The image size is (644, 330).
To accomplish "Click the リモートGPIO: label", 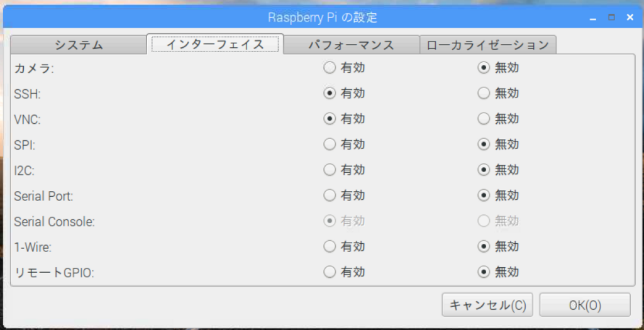I will click(54, 273).
